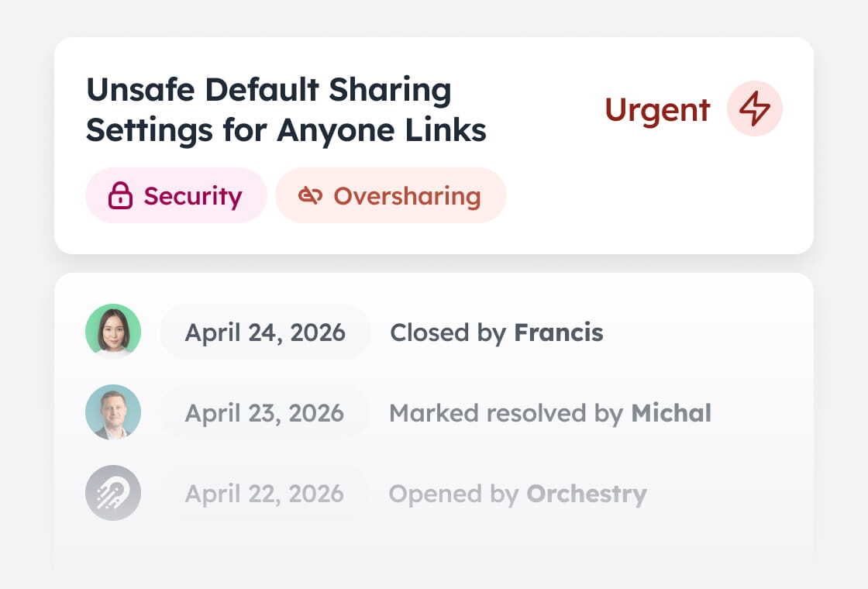Click the word 'Security' in the pink tag
This screenshot has width=868, height=589.
coord(193,196)
